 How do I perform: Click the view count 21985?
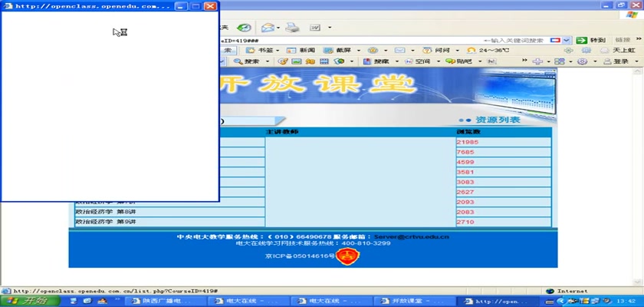coord(468,142)
